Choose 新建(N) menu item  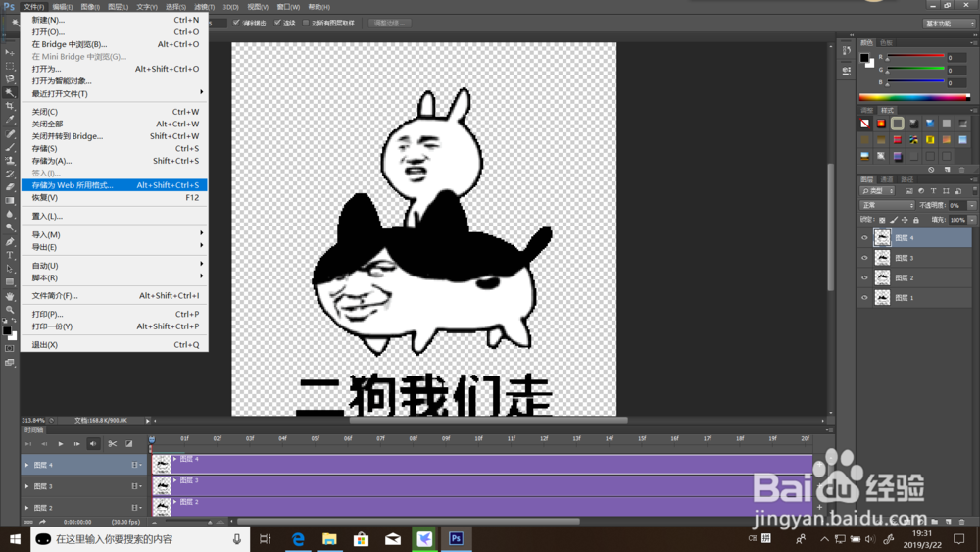[x=115, y=20]
